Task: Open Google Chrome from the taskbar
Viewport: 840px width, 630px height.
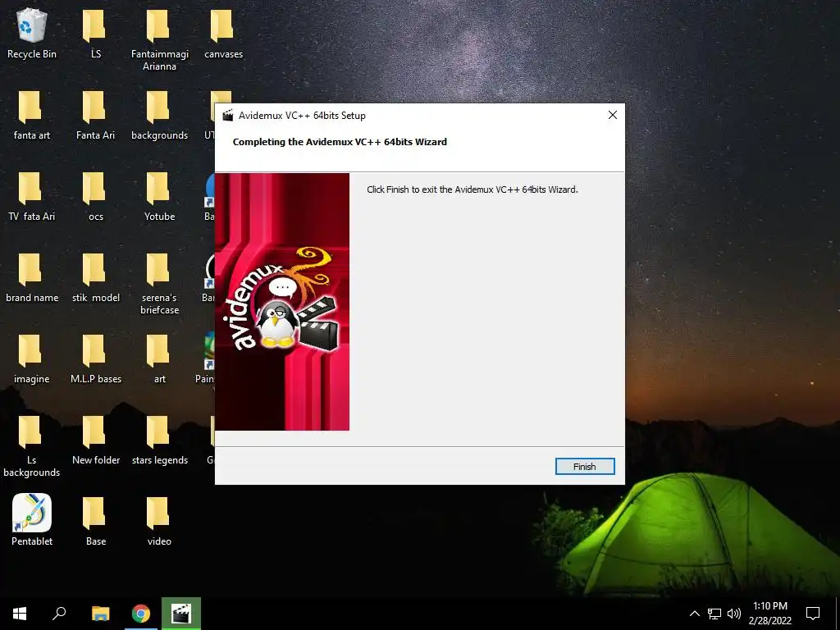Action: tap(141, 614)
